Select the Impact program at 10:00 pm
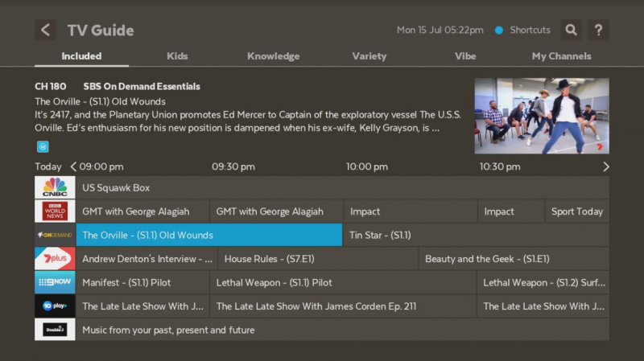Screen dimensions: 644x361 tap(411, 211)
